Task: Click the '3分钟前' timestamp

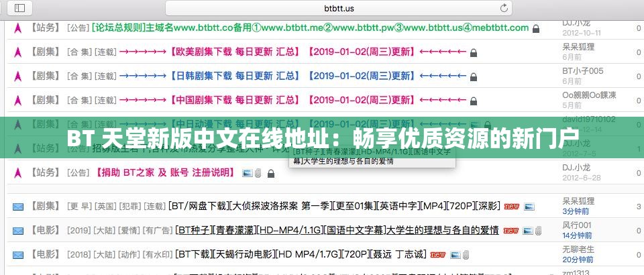Action: point(576,211)
